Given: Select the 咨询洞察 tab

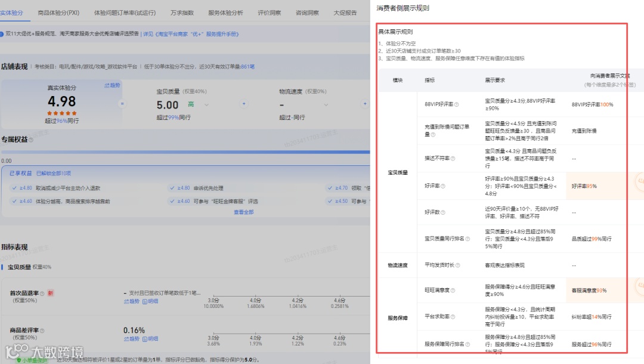Looking at the screenshot, I should [307, 13].
